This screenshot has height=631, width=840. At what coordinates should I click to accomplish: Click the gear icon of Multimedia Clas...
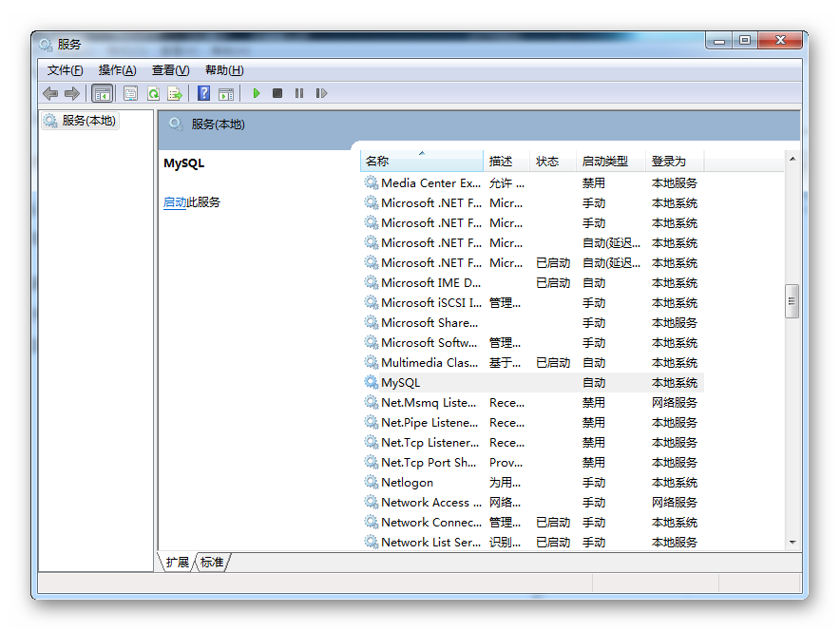coord(372,362)
